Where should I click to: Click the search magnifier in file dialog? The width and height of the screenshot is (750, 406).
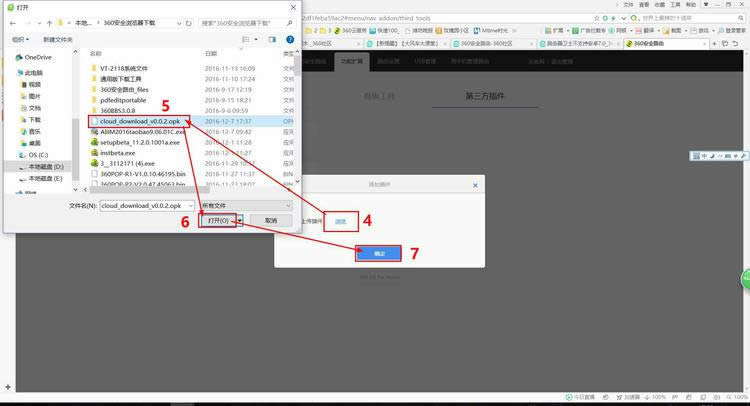pos(289,23)
